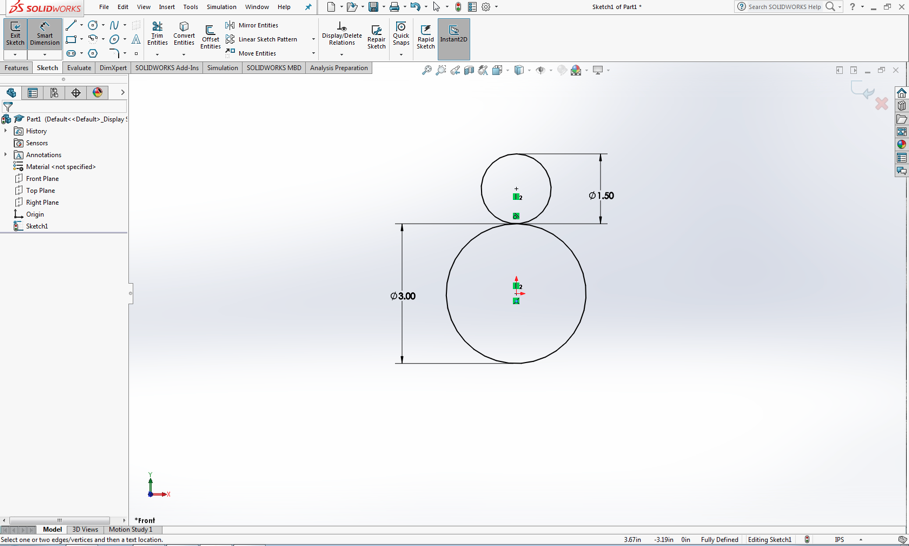Image resolution: width=909 pixels, height=546 pixels.
Task: Select the Circle sketch tool
Action: [x=93, y=25]
